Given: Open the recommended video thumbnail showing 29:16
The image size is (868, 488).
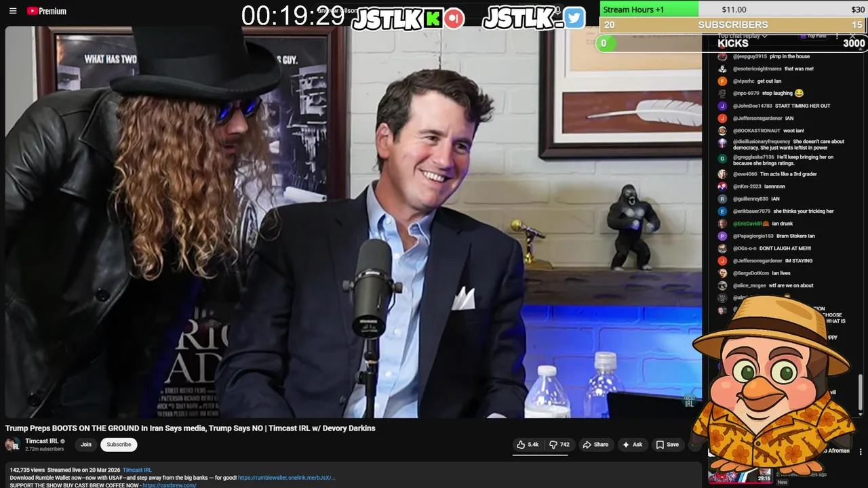Looking at the screenshot, I should click(741, 475).
